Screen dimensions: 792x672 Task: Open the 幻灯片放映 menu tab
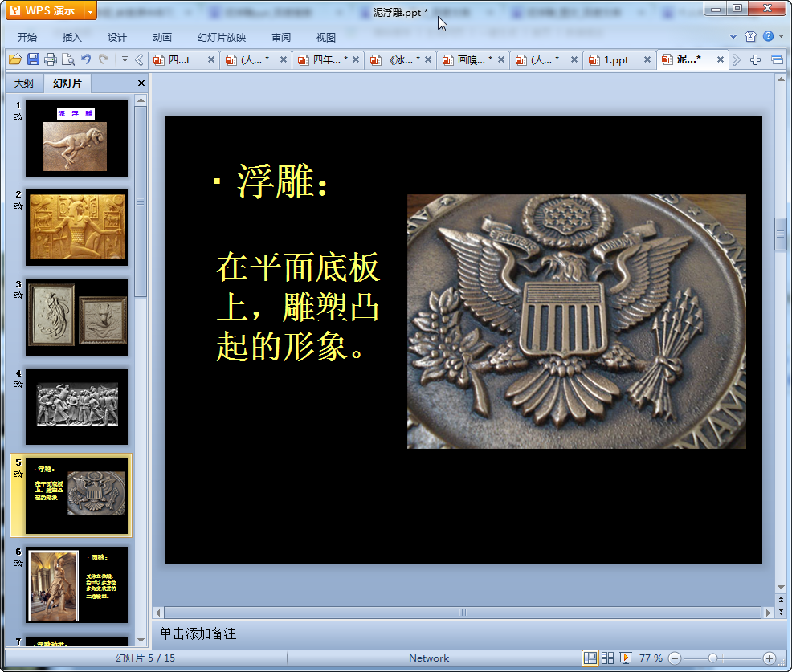[222, 38]
